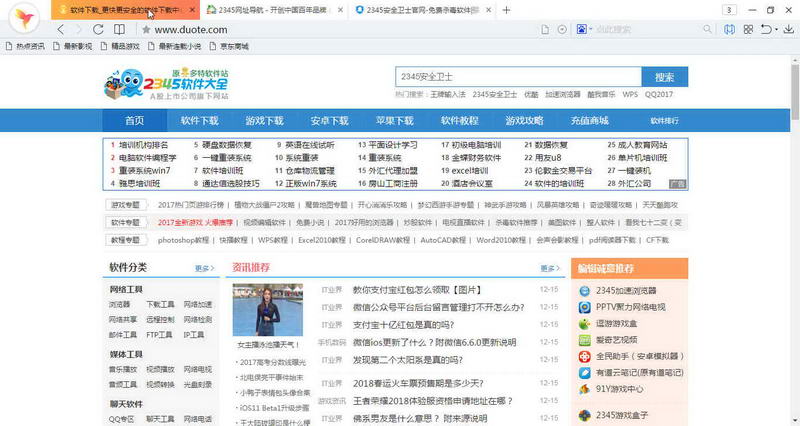Open the PPTV聚力网络电视 icon
The height and width of the screenshot is (426, 800).
(x=584, y=308)
